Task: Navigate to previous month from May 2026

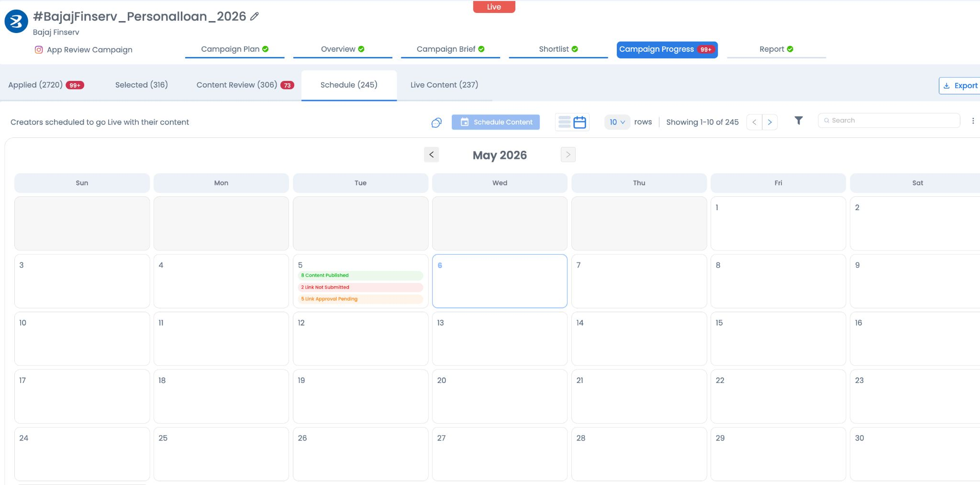Action: click(431, 155)
